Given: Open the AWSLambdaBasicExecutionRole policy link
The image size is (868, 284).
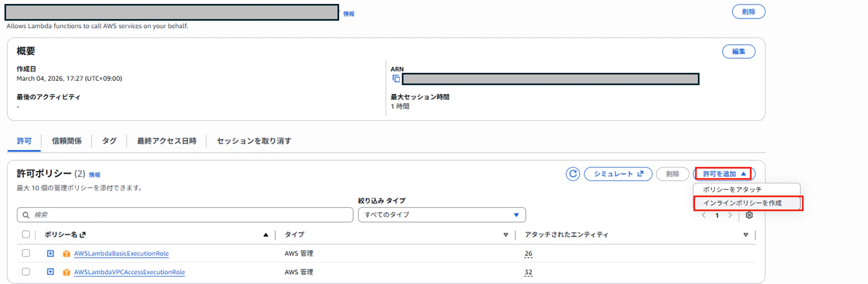Looking at the screenshot, I should click(121, 254).
